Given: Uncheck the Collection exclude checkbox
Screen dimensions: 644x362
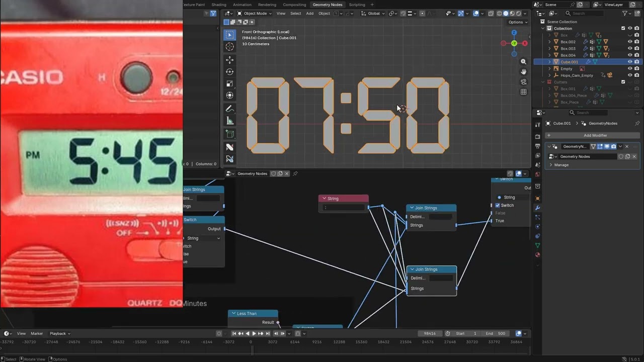Looking at the screenshot, I should click(623, 28).
